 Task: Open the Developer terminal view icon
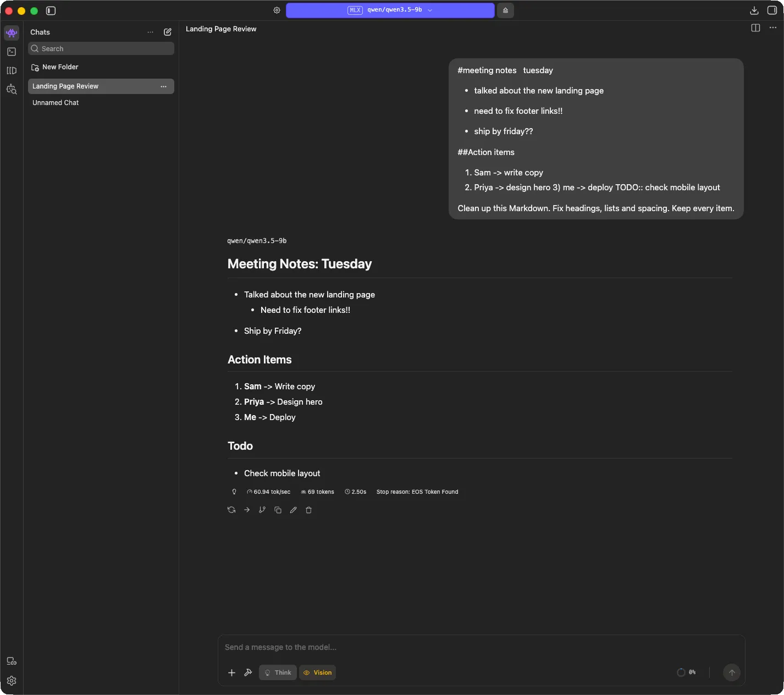(12, 52)
